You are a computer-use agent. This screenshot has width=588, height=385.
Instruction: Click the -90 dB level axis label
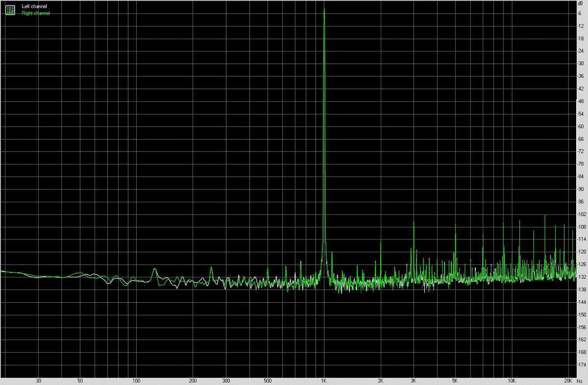582,189
